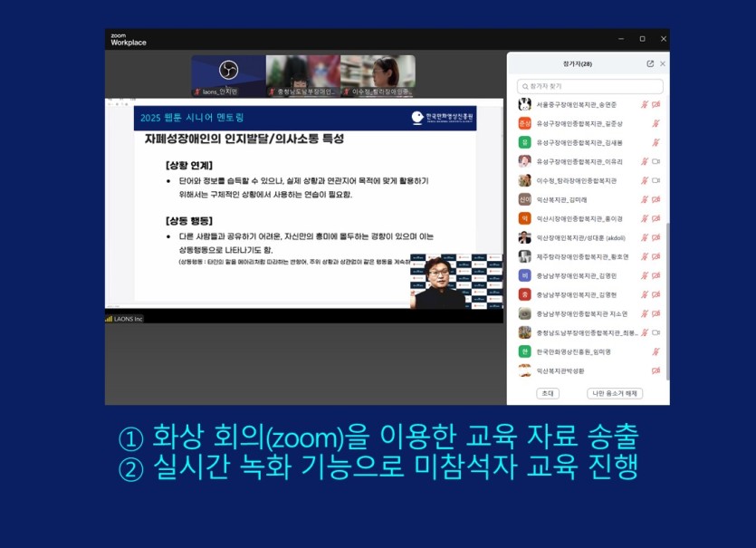
Task: Select the laons_안지민 video thumbnail
Action: click(228, 76)
